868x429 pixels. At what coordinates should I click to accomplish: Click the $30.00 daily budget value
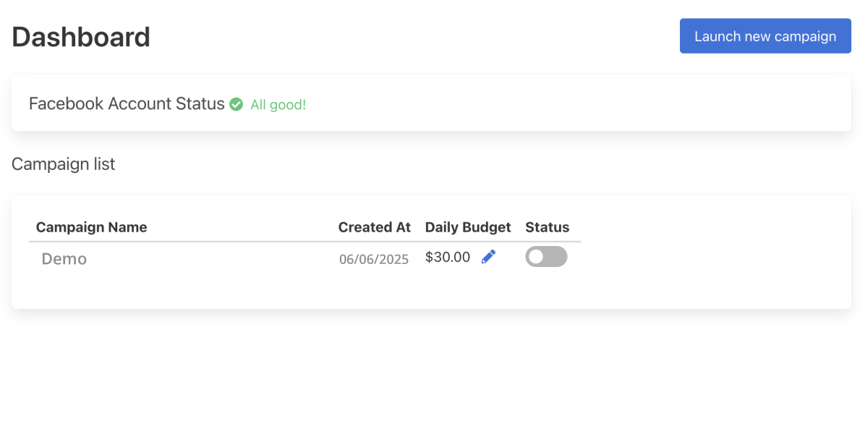click(448, 257)
